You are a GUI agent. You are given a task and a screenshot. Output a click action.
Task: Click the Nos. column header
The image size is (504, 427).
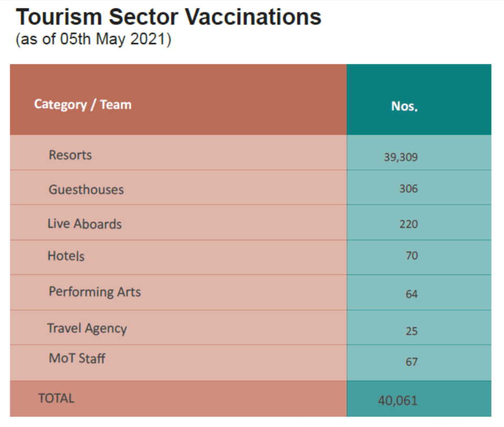pyautogui.click(x=404, y=106)
